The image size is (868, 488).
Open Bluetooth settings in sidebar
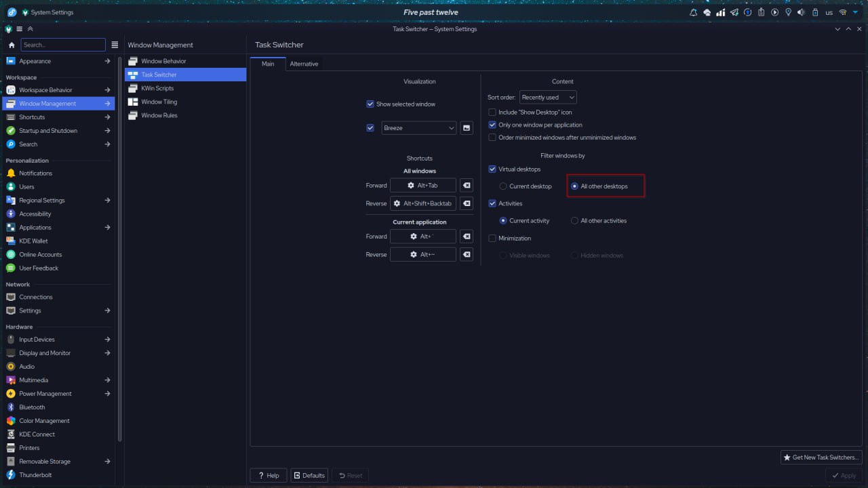(32, 407)
